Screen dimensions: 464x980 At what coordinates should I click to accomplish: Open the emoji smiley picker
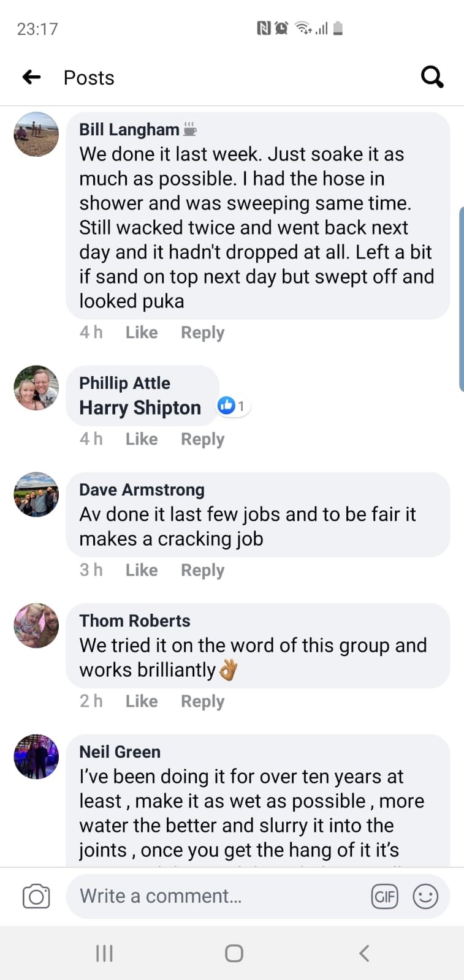click(x=425, y=897)
